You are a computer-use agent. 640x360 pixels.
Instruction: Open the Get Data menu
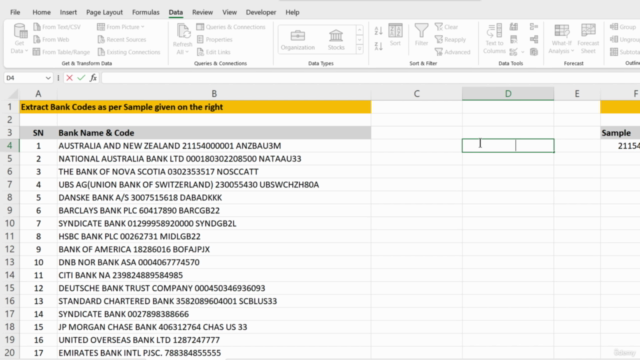pos(19,39)
